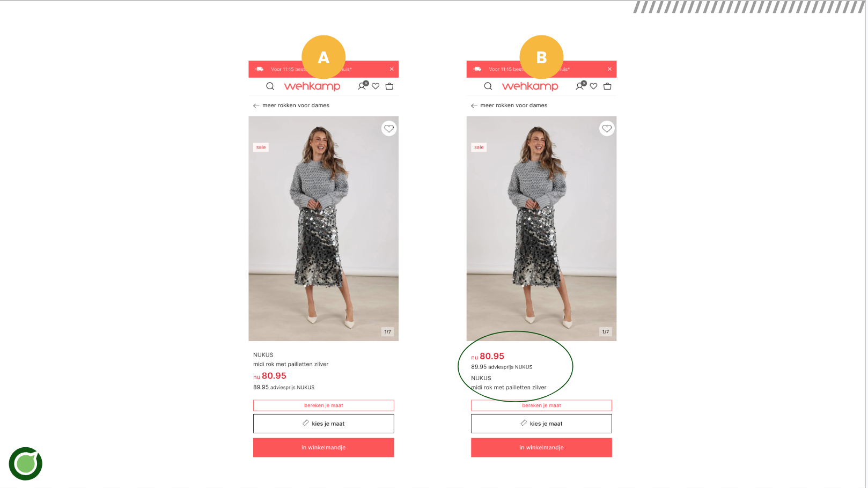
Task: Click the skirt product photo in variant B
Action: (541, 228)
